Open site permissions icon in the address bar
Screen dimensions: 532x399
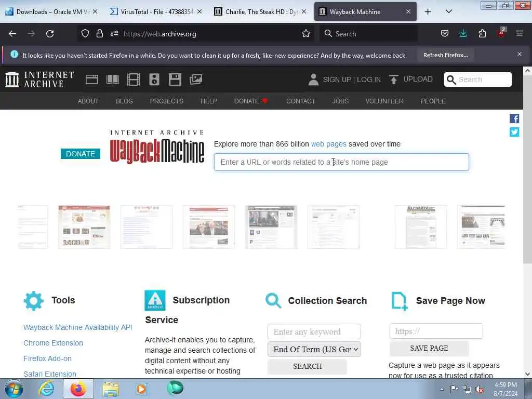[114, 34]
